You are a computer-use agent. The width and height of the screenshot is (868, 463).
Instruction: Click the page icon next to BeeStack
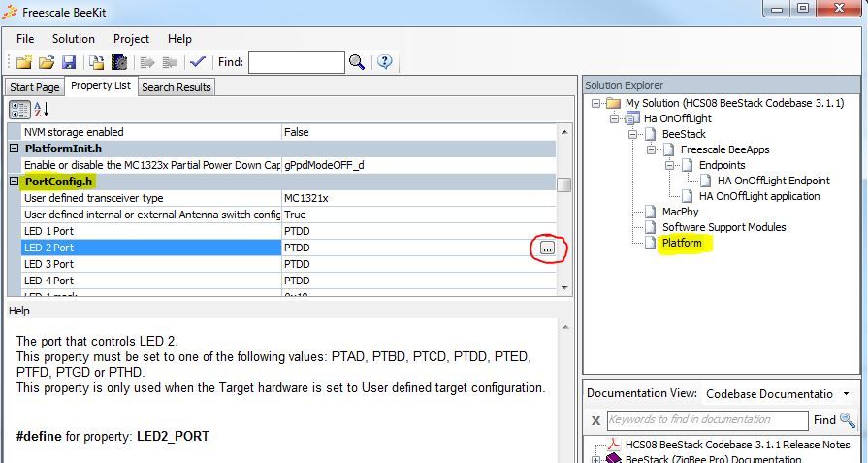pyautogui.click(x=650, y=134)
